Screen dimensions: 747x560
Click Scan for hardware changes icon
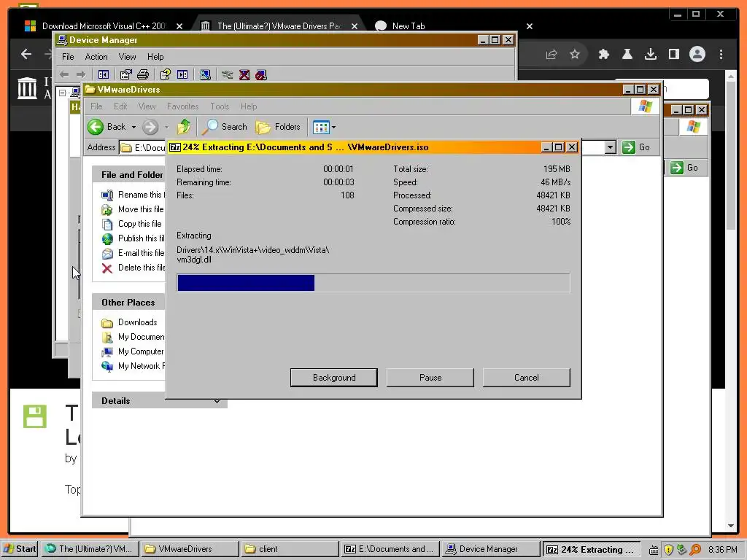click(205, 75)
